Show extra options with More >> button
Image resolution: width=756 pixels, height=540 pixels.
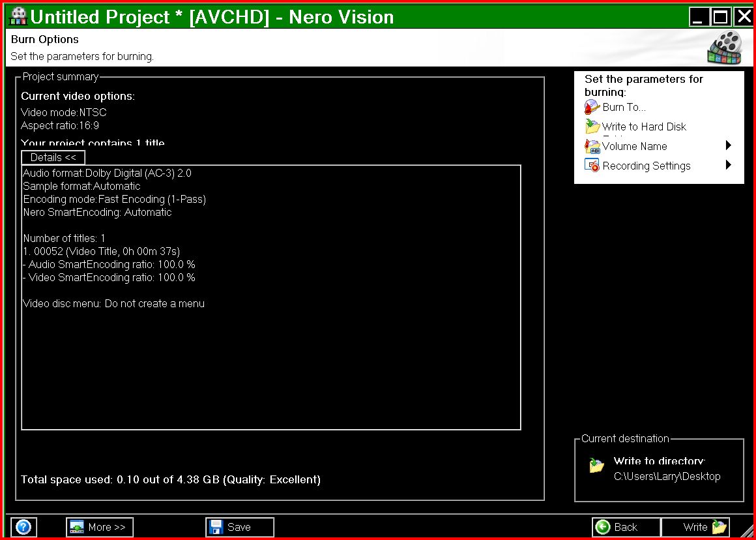click(100, 527)
